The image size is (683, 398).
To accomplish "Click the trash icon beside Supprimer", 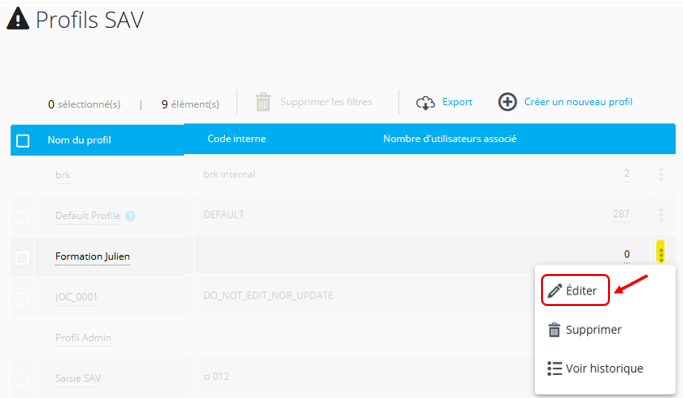I will pyautogui.click(x=554, y=330).
